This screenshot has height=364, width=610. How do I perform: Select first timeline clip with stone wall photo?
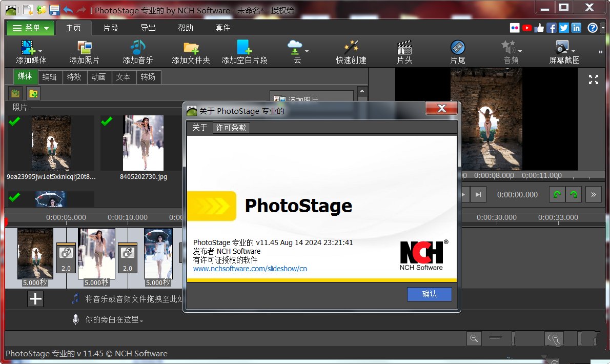coord(35,254)
